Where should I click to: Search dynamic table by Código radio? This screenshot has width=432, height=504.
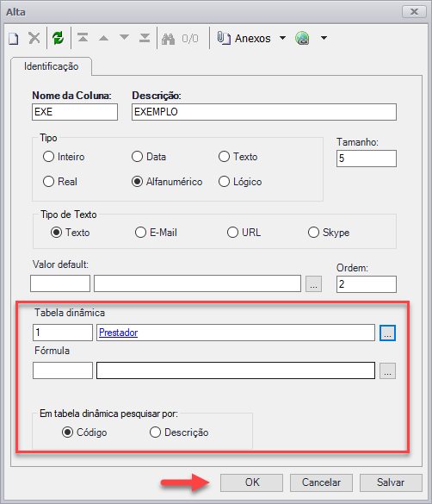pyautogui.click(x=67, y=432)
